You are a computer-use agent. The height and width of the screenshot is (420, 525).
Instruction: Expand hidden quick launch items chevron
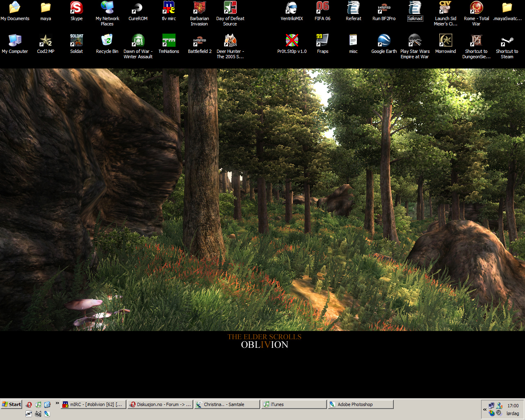point(57,403)
